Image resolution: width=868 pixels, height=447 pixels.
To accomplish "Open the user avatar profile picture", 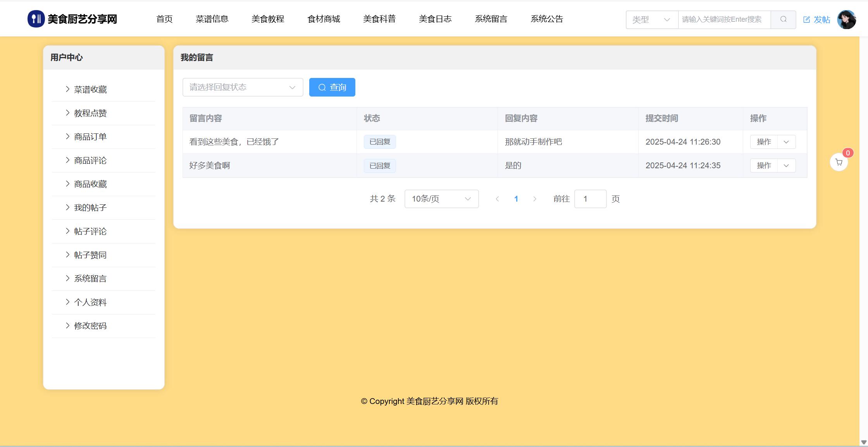I will 846,19.
